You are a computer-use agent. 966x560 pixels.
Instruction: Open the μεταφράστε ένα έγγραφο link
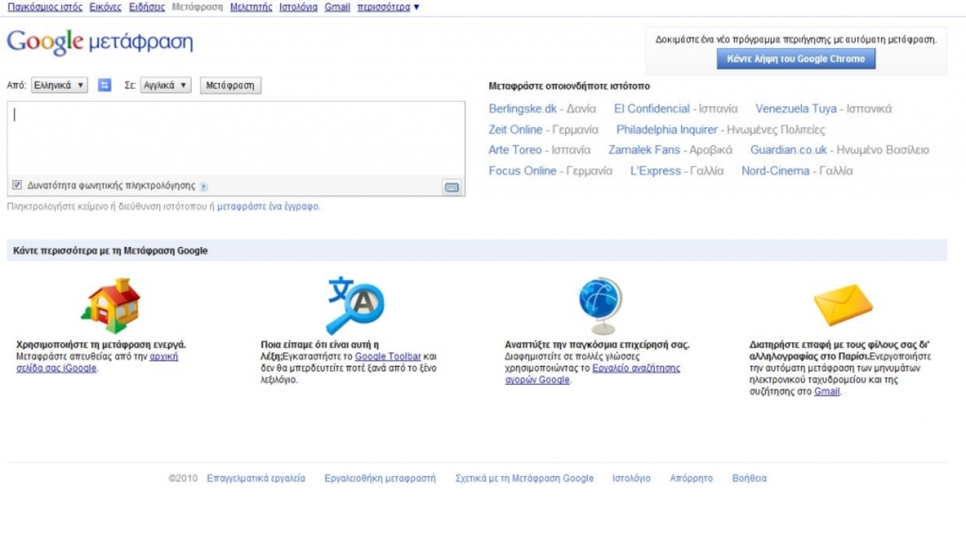coord(268,207)
